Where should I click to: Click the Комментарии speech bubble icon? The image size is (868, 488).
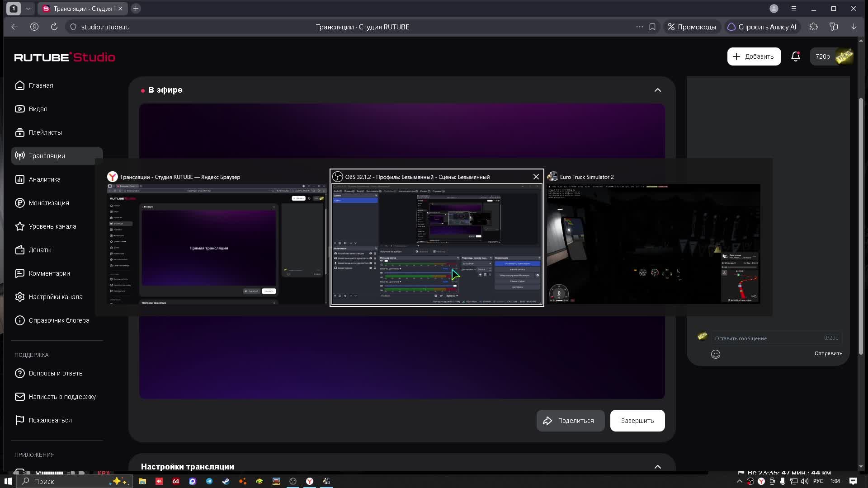click(x=19, y=273)
